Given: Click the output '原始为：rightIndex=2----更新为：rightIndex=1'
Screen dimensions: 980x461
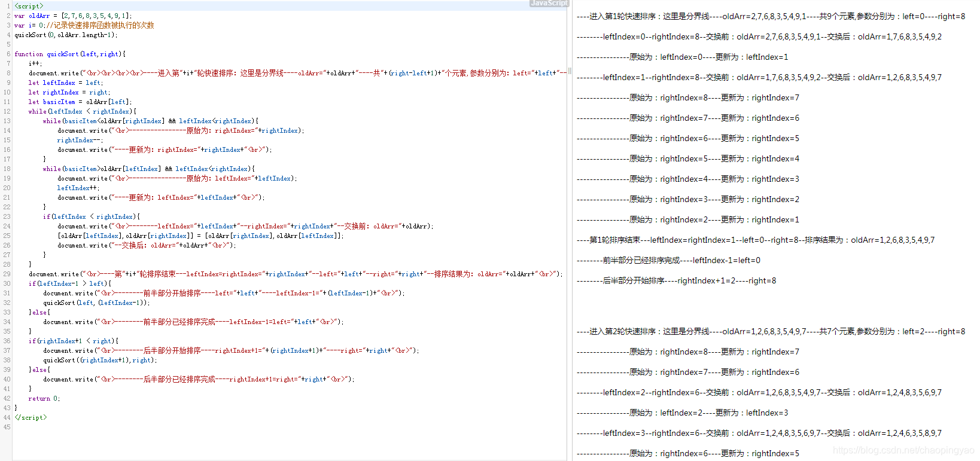Looking at the screenshot, I should tap(687, 219).
